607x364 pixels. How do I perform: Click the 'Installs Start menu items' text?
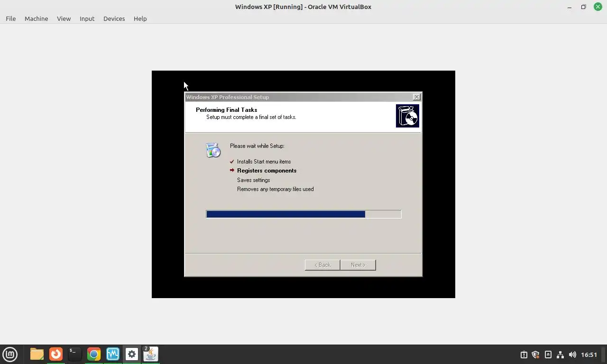click(x=264, y=162)
